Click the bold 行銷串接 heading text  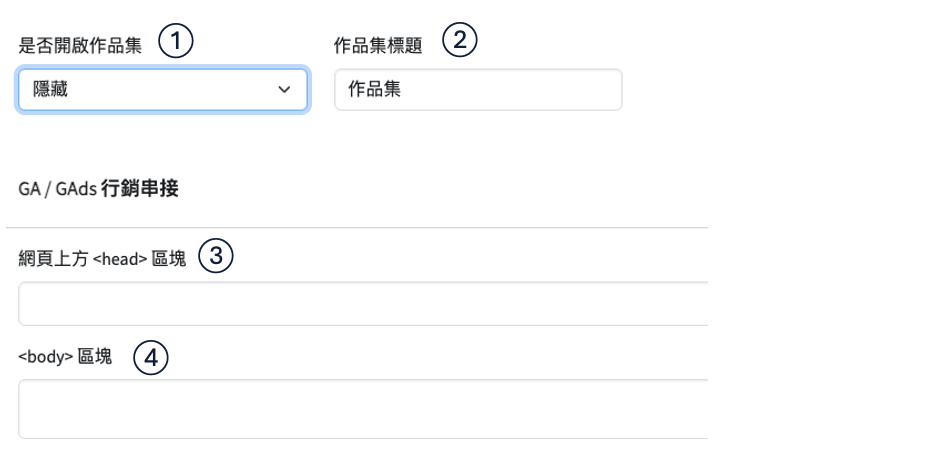pyautogui.click(x=140, y=189)
